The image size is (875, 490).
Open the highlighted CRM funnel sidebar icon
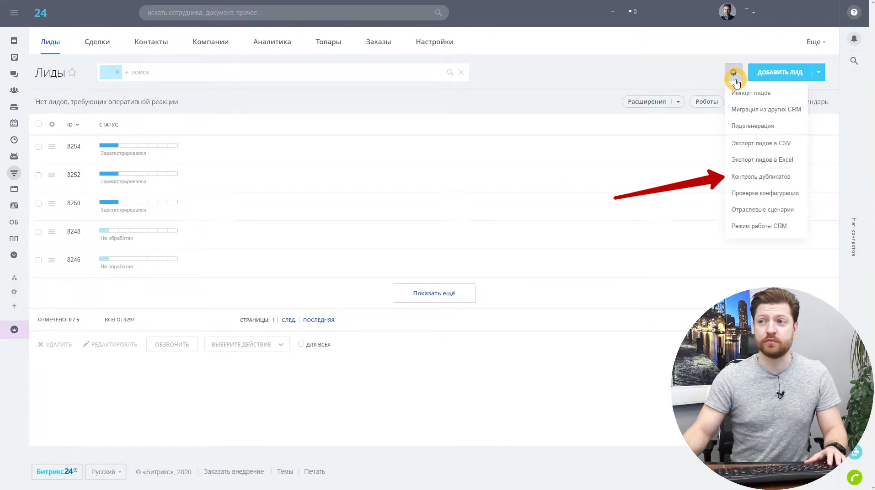14,173
